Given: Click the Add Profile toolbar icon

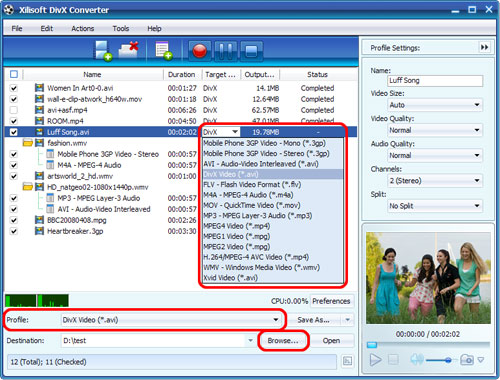Looking at the screenshot, I should pyautogui.click(x=164, y=51).
